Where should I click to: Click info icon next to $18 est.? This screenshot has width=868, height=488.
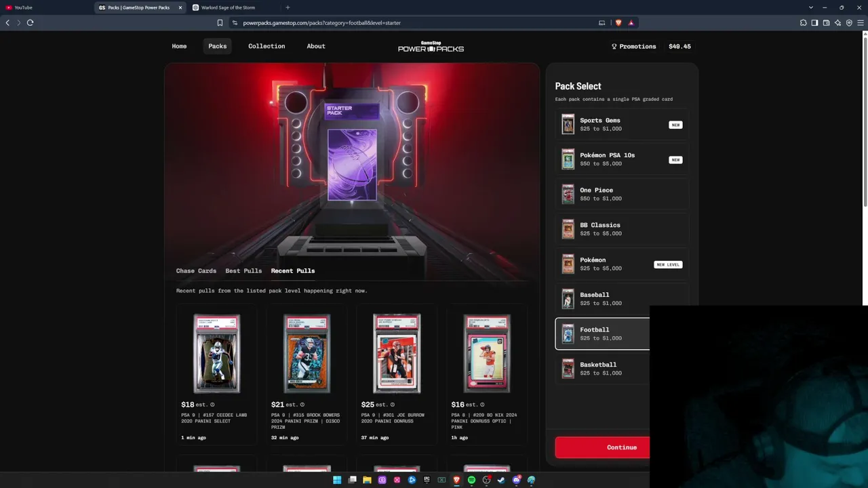coord(212,405)
